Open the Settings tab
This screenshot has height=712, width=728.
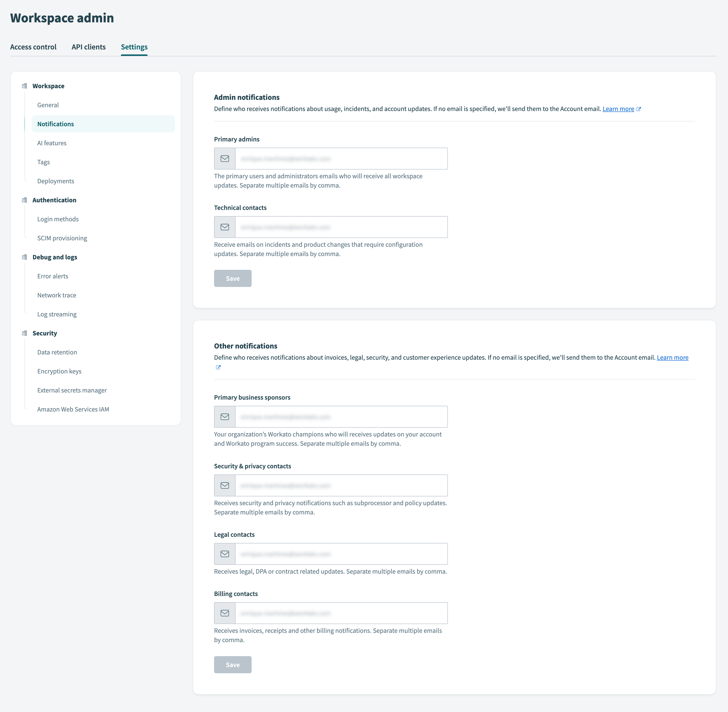(x=134, y=47)
